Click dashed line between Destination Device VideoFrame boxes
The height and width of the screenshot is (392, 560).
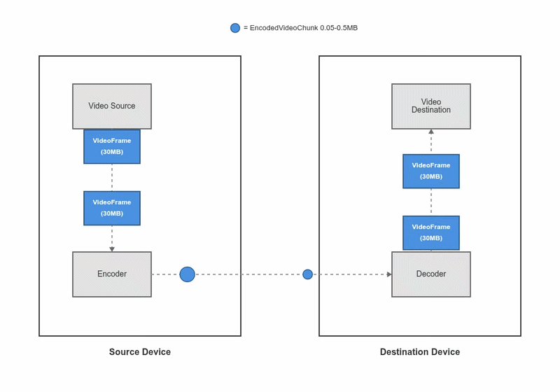tap(431, 202)
